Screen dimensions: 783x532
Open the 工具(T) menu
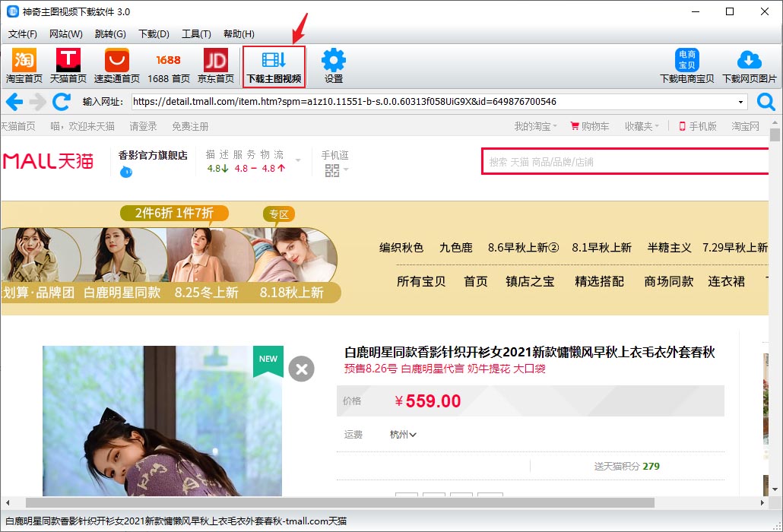coord(196,34)
